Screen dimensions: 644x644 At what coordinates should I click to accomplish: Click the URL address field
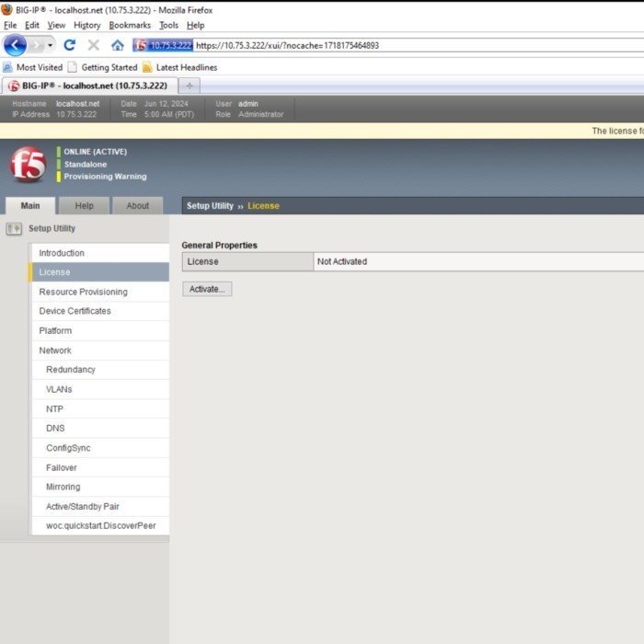click(x=414, y=45)
